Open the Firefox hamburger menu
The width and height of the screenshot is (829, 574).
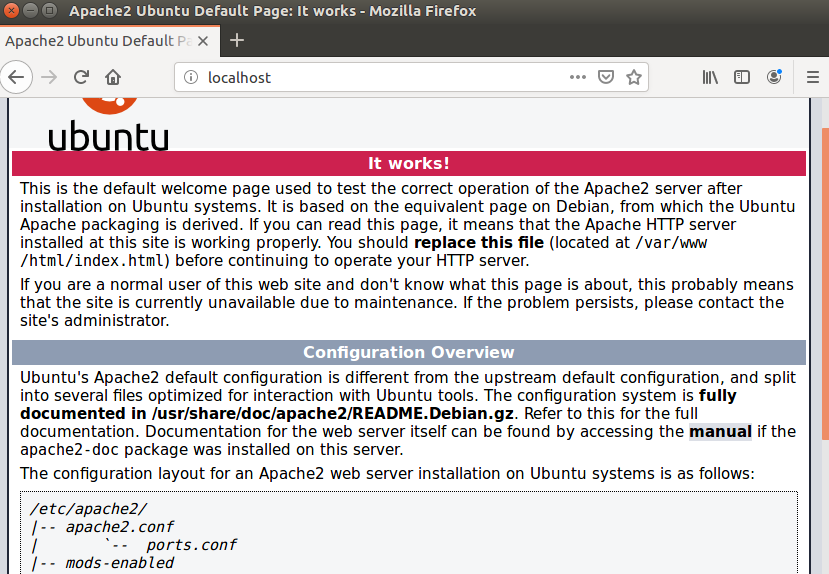813,78
